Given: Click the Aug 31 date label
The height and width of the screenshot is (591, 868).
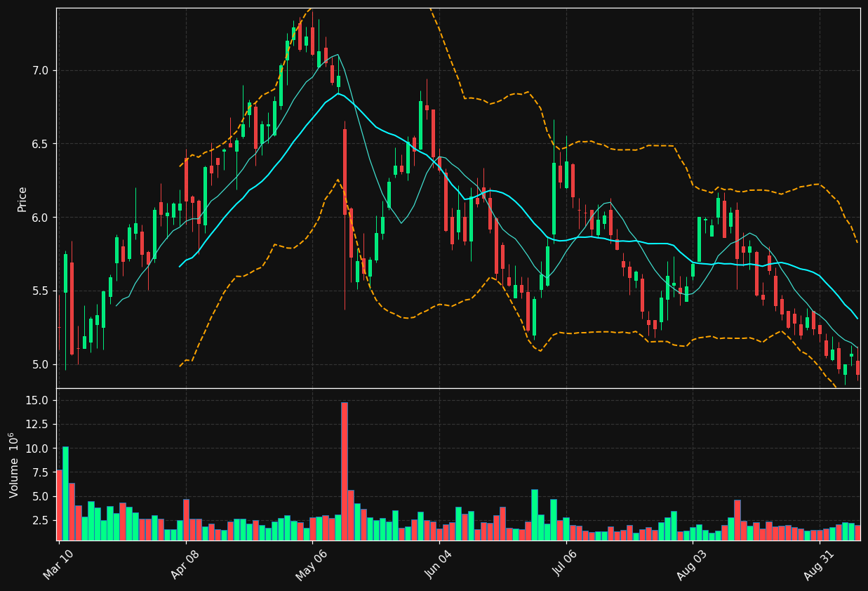Looking at the screenshot, I should click(x=819, y=564).
